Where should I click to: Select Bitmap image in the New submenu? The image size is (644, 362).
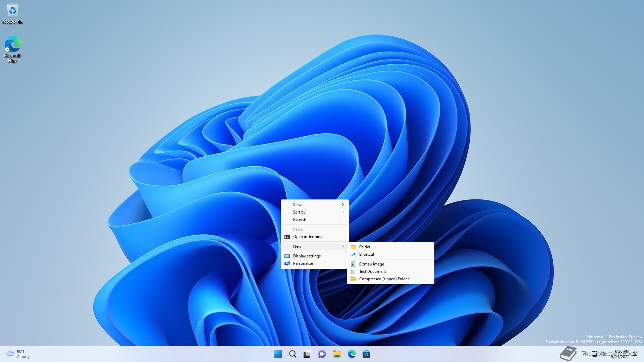tap(390, 264)
